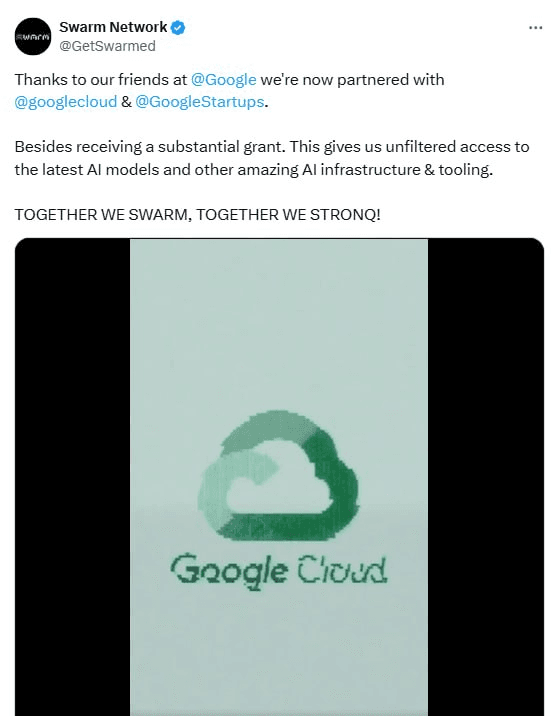Click "Thanks to our friends at" text
The image size is (559, 716).
101,80
